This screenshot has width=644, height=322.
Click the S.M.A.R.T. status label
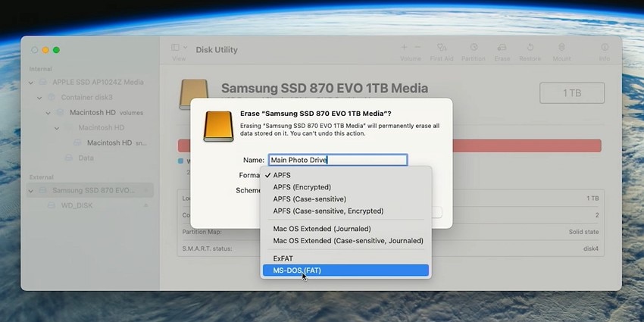click(207, 249)
